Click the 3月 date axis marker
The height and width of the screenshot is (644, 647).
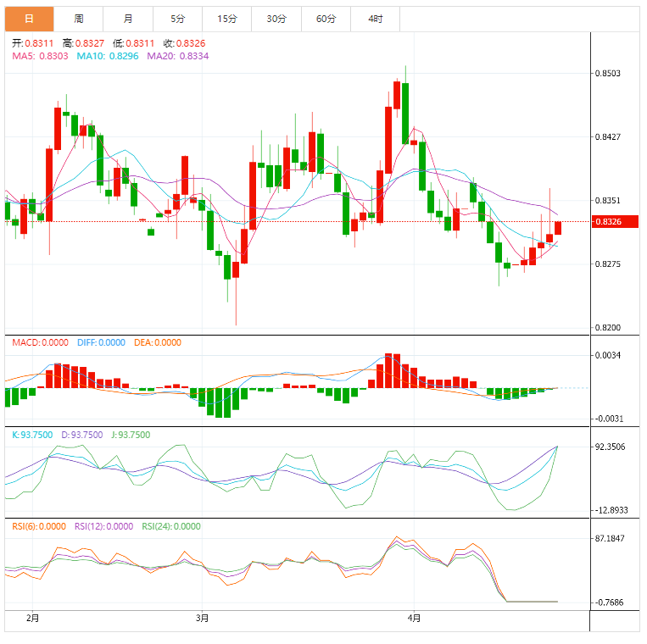[x=202, y=619]
